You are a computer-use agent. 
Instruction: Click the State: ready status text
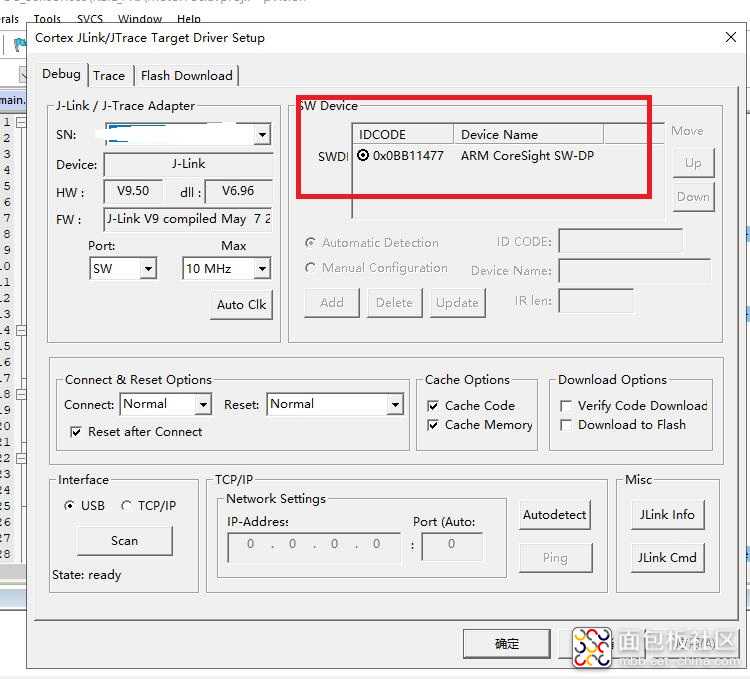coord(87,575)
